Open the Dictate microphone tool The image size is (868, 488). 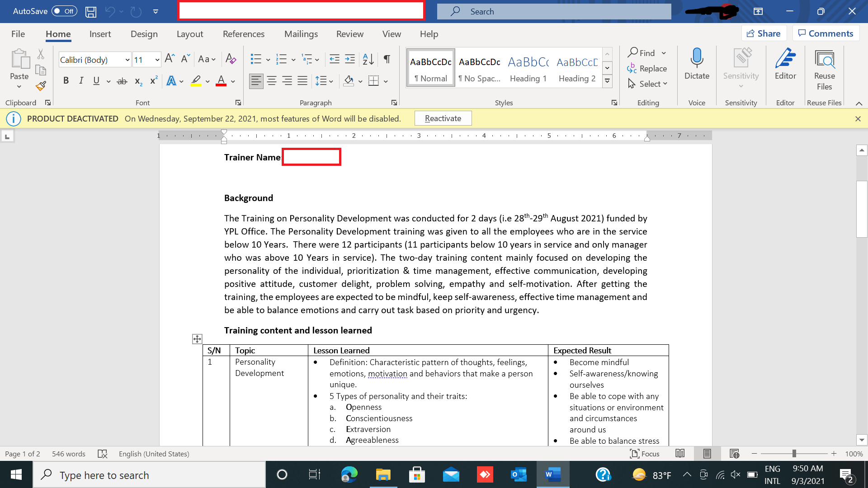coord(697,64)
